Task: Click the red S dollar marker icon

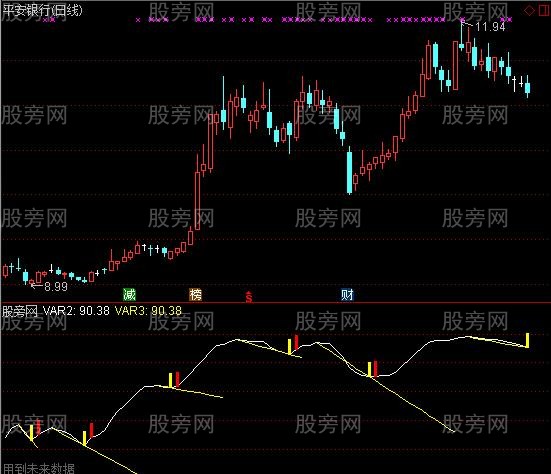Action: coord(249,297)
